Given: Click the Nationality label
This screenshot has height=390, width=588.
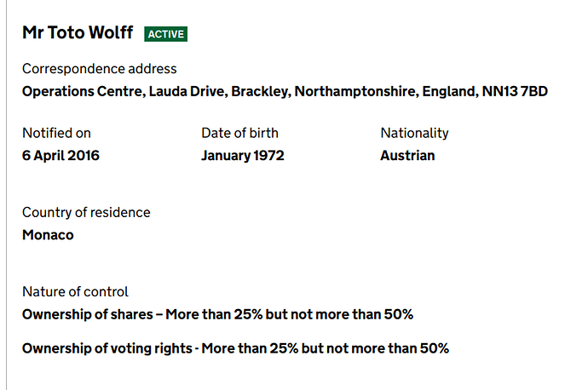Looking at the screenshot, I should click(414, 133).
